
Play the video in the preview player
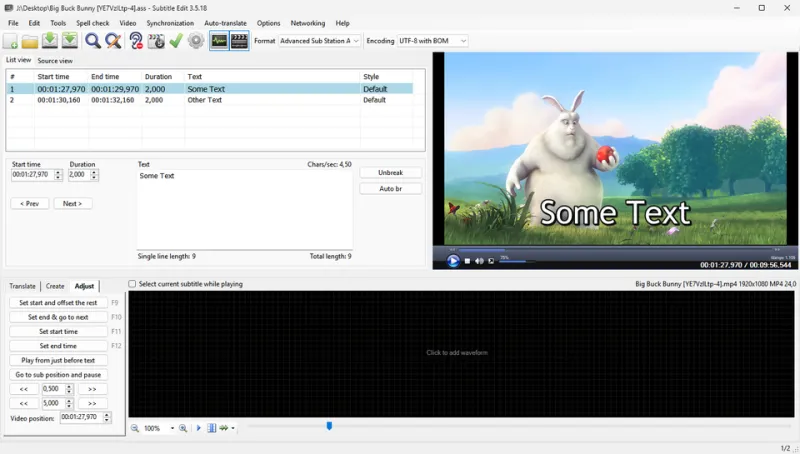tap(453, 261)
